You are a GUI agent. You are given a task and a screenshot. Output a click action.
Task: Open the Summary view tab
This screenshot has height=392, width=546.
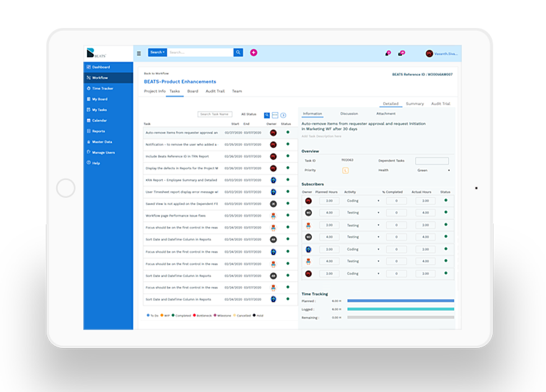pos(415,104)
